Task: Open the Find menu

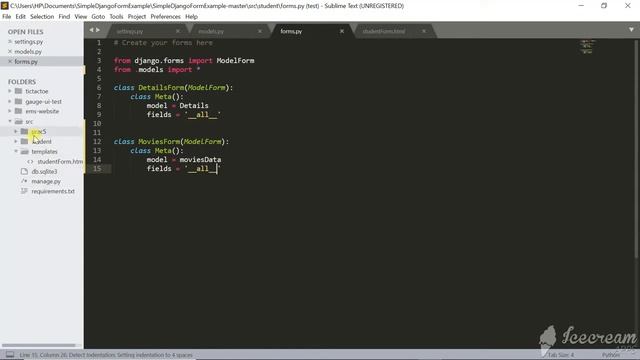Action: tap(64, 17)
